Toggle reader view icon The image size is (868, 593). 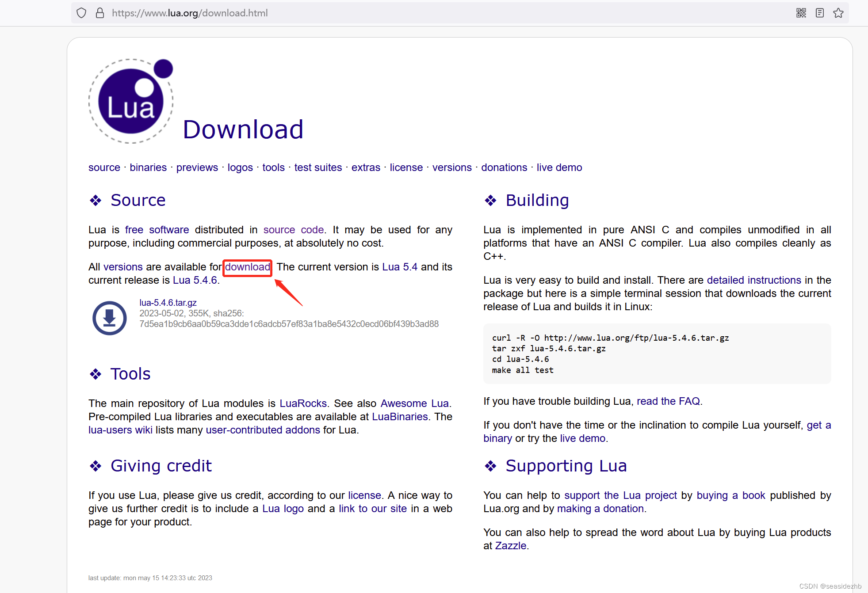point(820,13)
